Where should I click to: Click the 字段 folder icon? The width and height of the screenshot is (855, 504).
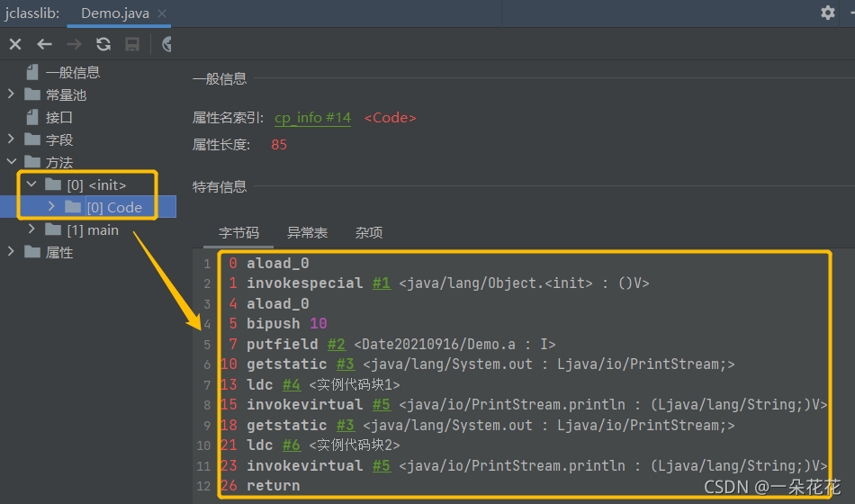pos(32,139)
